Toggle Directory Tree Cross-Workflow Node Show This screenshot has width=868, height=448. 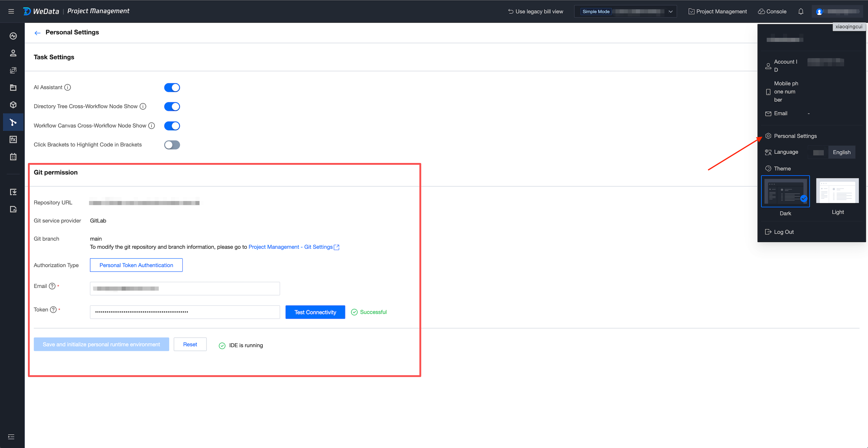coord(172,107)
